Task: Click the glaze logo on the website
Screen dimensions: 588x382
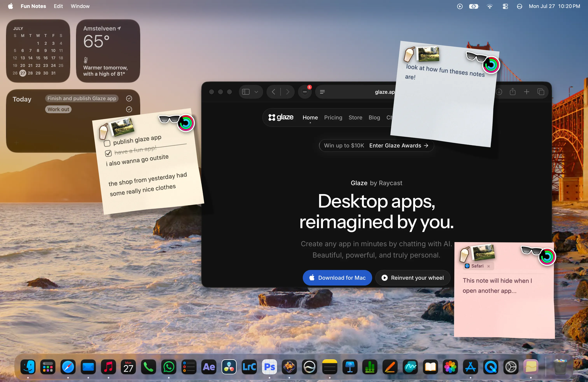Action: (281, 117)
